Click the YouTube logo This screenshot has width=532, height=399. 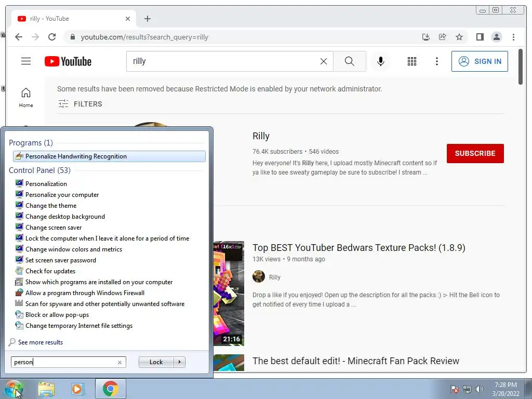click(68, 61)
